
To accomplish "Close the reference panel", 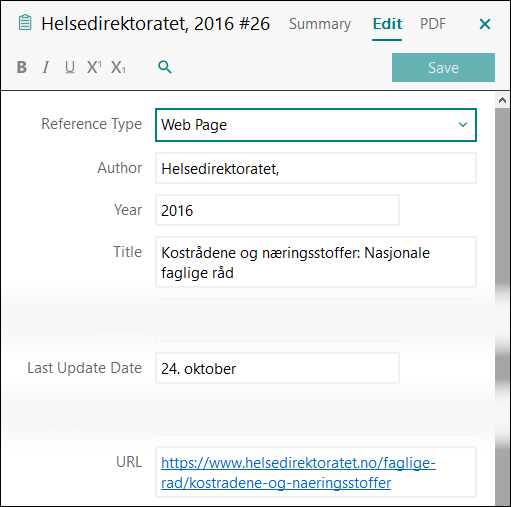I will 485,24.
